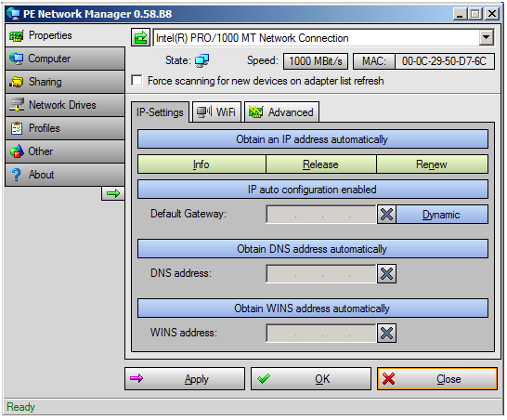Click the PE Network Manager title bar icon
507x420 pixels.
13,14
